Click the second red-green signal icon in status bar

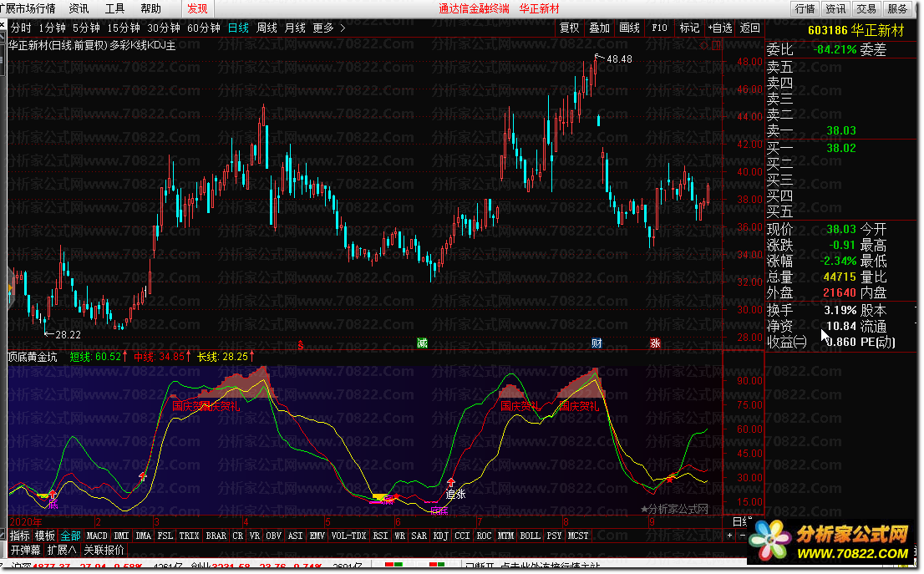click(x=437, y=565)
